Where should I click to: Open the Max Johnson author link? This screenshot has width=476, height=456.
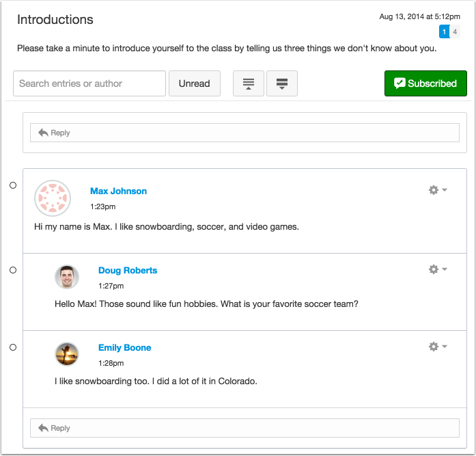click(x=118, y=191)
